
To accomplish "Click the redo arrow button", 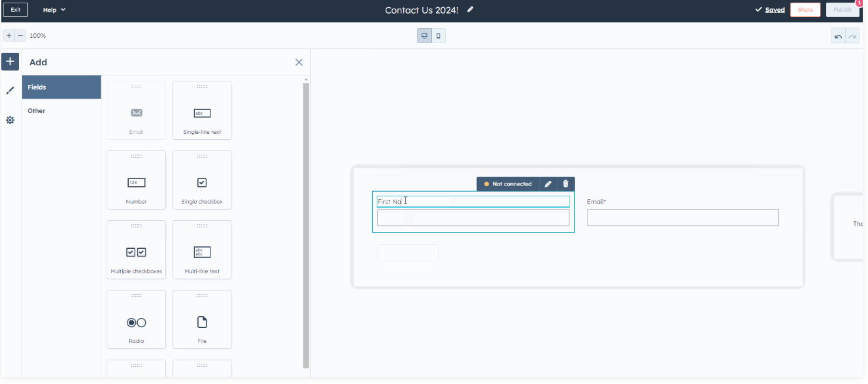I will (852, 36).
